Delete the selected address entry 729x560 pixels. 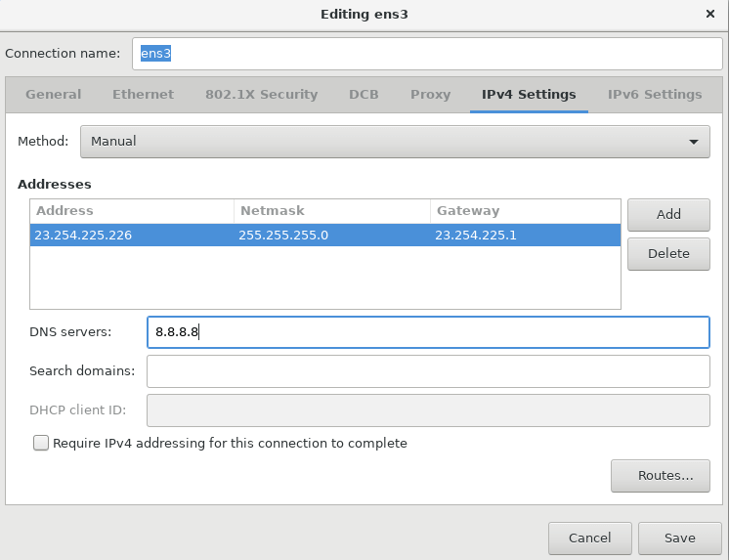coord(668,253)
